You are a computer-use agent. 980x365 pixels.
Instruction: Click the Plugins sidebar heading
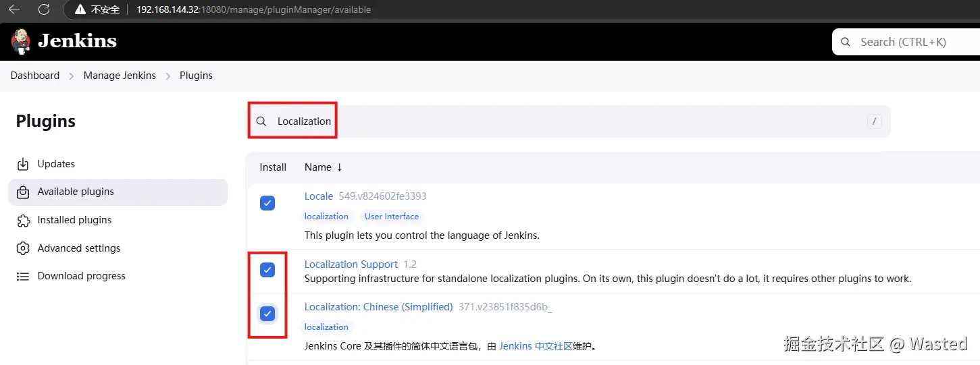click(46, 121)
